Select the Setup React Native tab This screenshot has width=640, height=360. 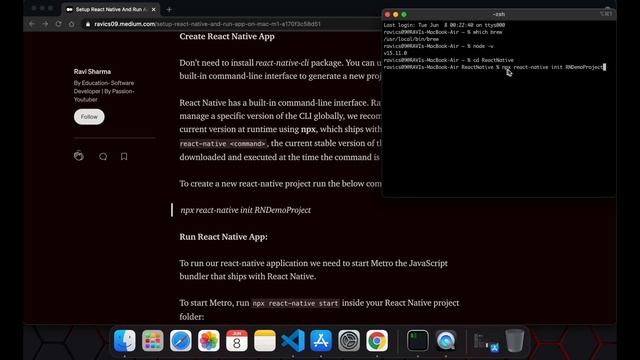pyautogui.click(x=111, y=9)
